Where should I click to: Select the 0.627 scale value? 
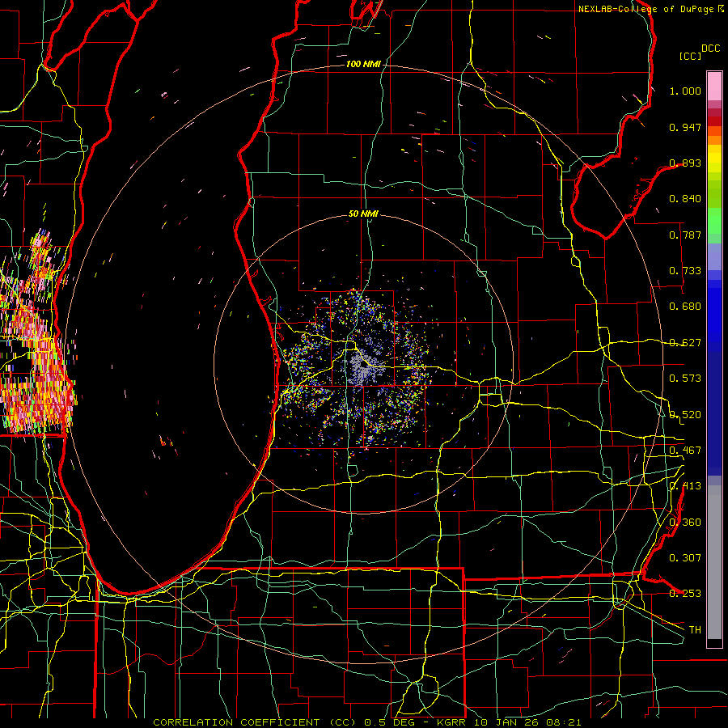click(x=685, y=343)
